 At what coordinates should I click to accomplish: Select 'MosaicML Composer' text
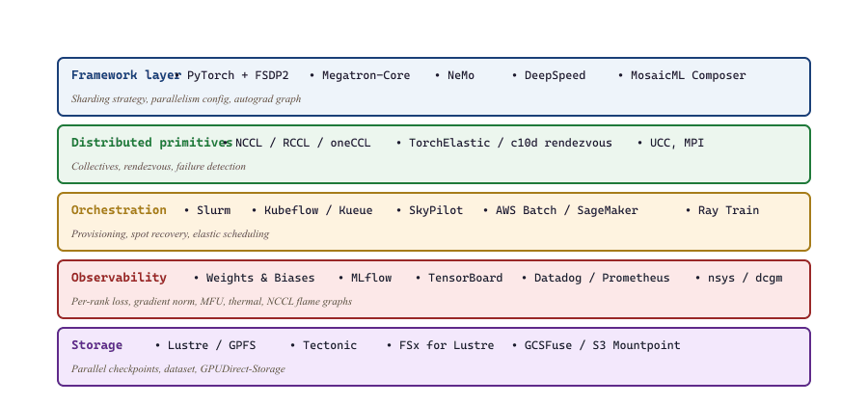(x=688, y=75)
